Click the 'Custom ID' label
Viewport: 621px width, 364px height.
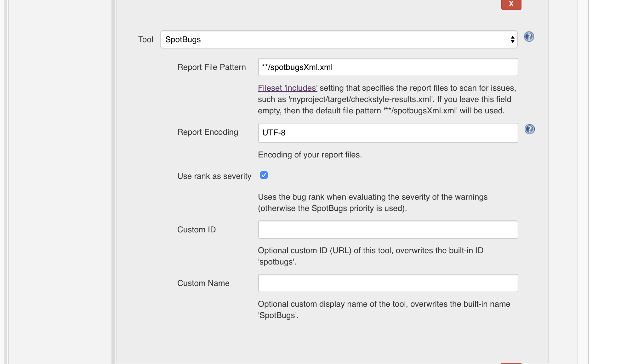point(197,230)
